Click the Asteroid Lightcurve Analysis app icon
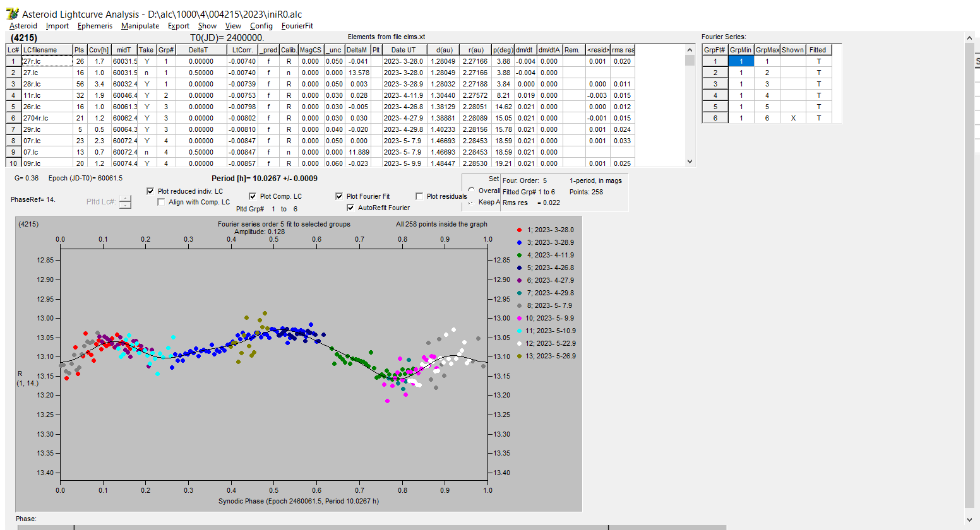This screenshot has width=980, height=530. click(x=12, y=14)
